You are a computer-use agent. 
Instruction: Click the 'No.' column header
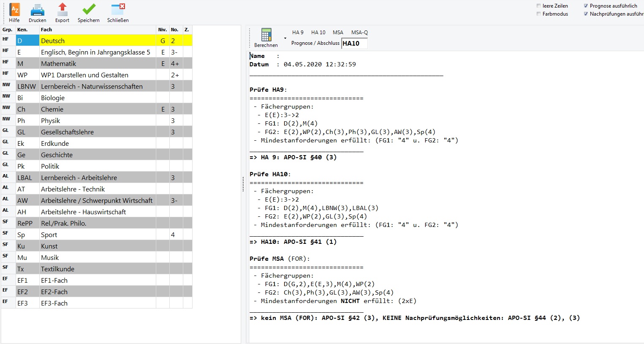[x=176, y=30]
